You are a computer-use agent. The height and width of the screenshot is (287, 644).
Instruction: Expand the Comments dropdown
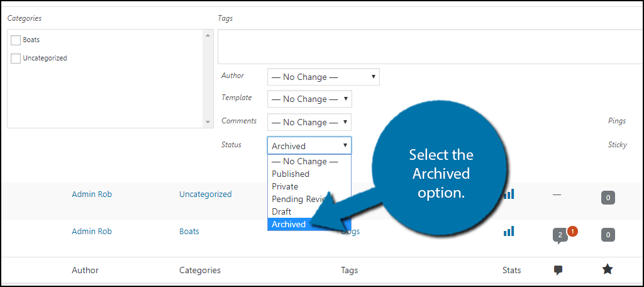[309, 122]
